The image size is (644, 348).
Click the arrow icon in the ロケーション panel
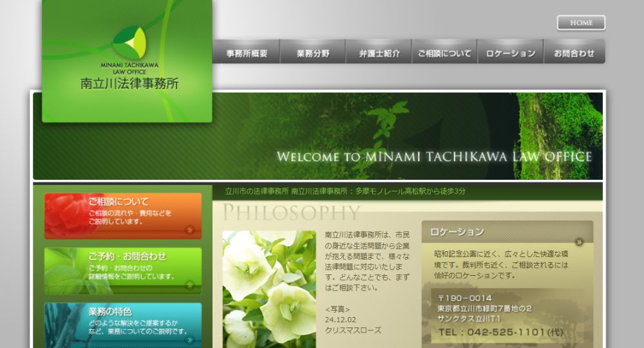[579, 242]
